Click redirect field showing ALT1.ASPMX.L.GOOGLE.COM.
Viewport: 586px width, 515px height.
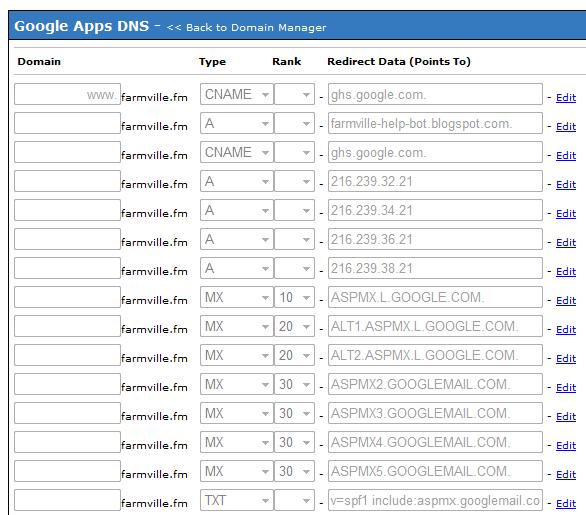[x=435, y=326]
